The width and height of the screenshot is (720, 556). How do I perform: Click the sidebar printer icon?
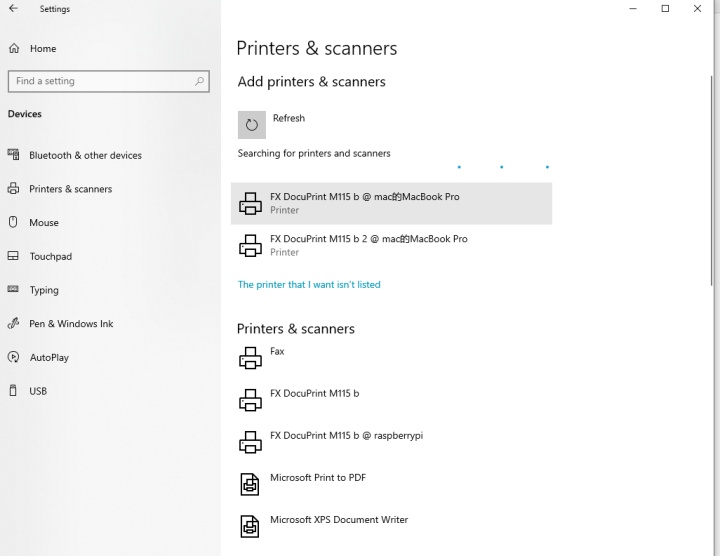[x=13, y=188]
